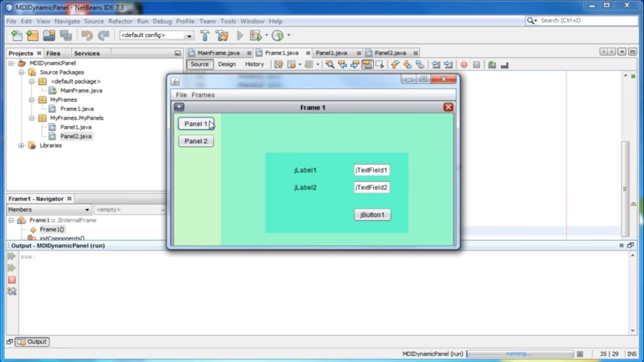
Task: Click the Find Selection magnifier icon
Action: [330, 64]
